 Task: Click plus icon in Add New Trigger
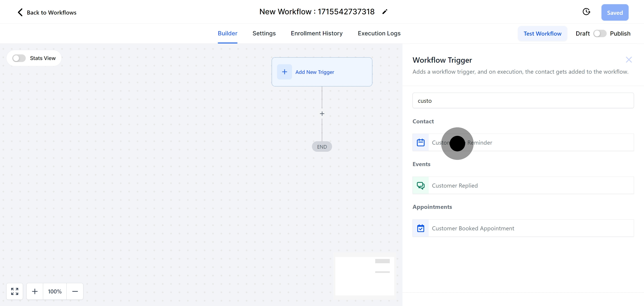[x=284, y=72]
